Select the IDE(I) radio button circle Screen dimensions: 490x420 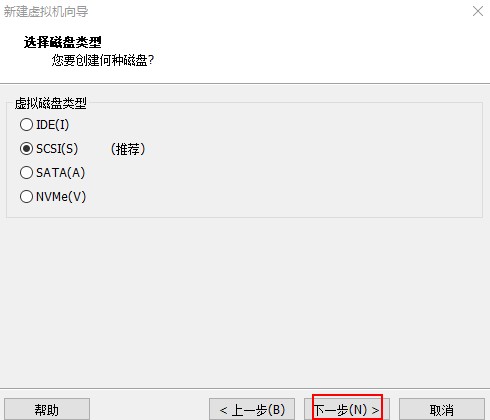pyautogui.click(x=26, y=125)
